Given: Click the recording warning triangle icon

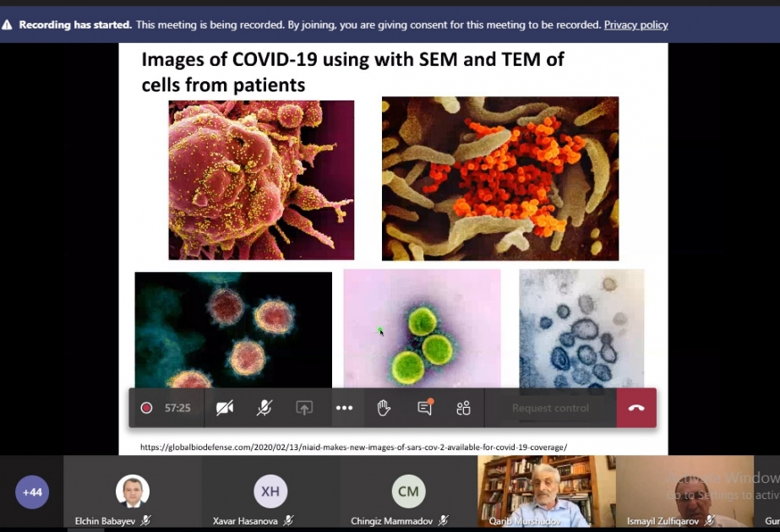Looking at the screenshot, I should pyautogui.click(x=7, y=24).
